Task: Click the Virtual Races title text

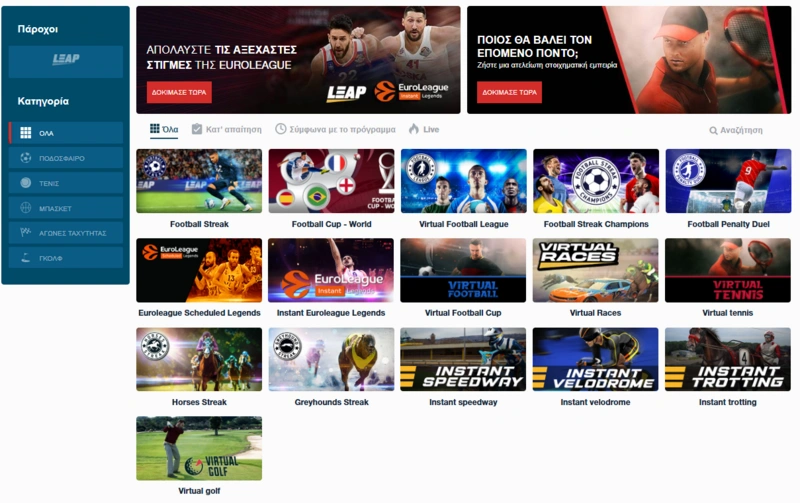Action: tap(595, 313)
